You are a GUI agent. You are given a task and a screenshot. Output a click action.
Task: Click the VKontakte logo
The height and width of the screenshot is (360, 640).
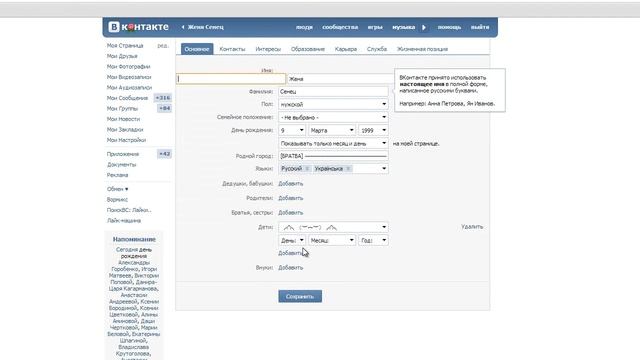coord(138,27)
